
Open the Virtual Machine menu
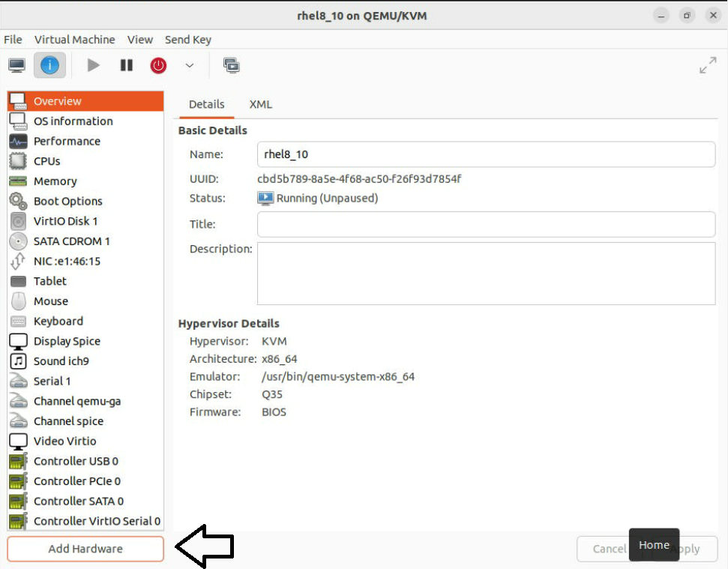[x=74, y=40]
